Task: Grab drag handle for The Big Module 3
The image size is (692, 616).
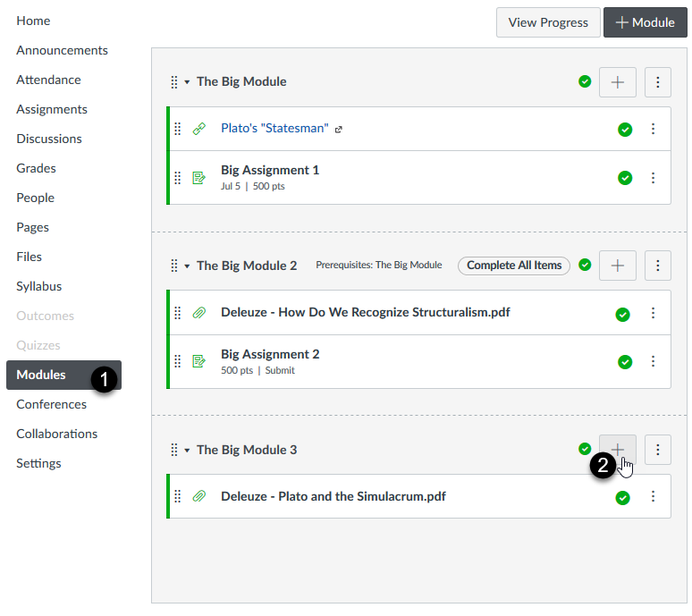Action: coord(174,450)
